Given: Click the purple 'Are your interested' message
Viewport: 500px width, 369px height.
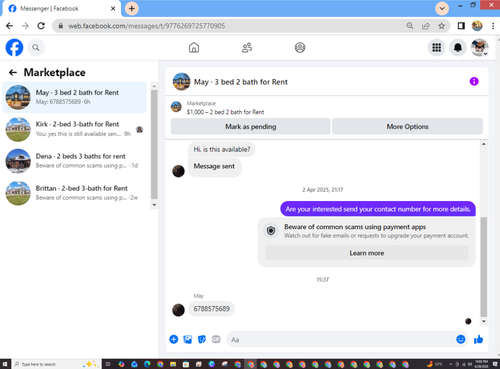Looking at the screenshot, I should [378, 209].
